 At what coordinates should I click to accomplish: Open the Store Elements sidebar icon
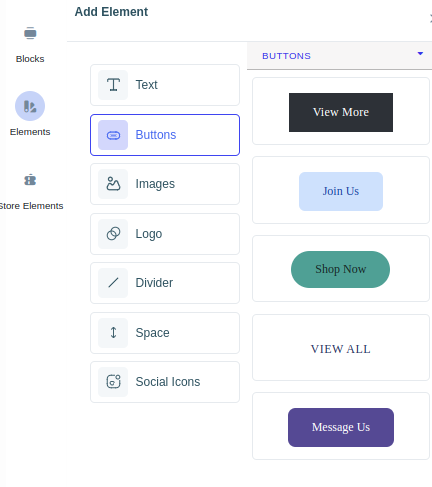pos(30,180)
